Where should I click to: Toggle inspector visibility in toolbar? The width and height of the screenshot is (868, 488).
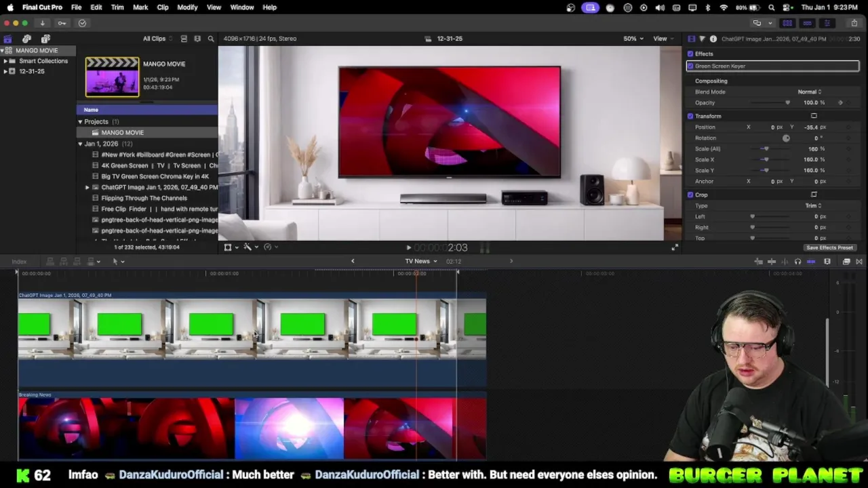click(x=827, y=23)
